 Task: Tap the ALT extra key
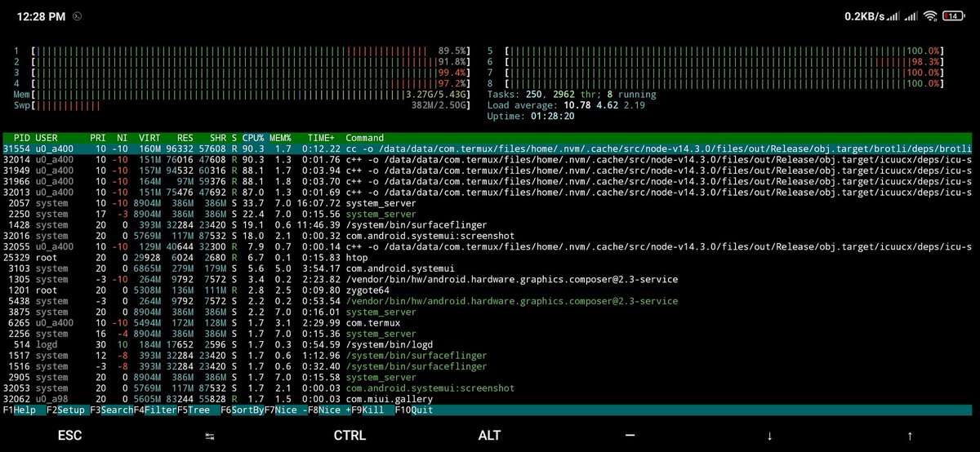tap(489, 436)
